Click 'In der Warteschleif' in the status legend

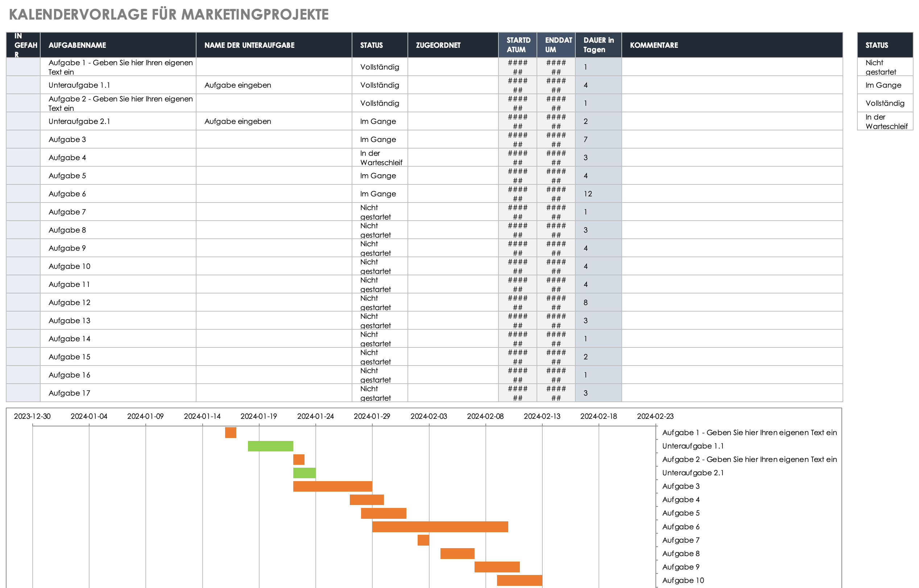coord(885,121)
